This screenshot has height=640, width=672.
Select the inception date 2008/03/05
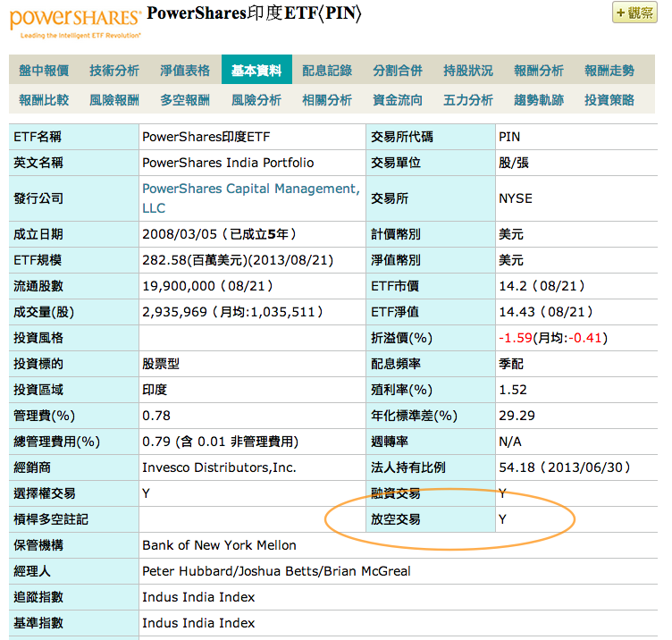(x=180, y=234)
